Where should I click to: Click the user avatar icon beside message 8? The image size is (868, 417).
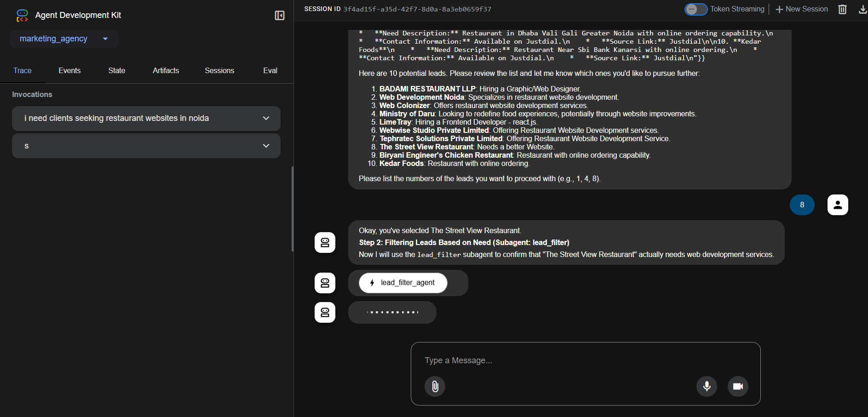click(x=838, y=205)
